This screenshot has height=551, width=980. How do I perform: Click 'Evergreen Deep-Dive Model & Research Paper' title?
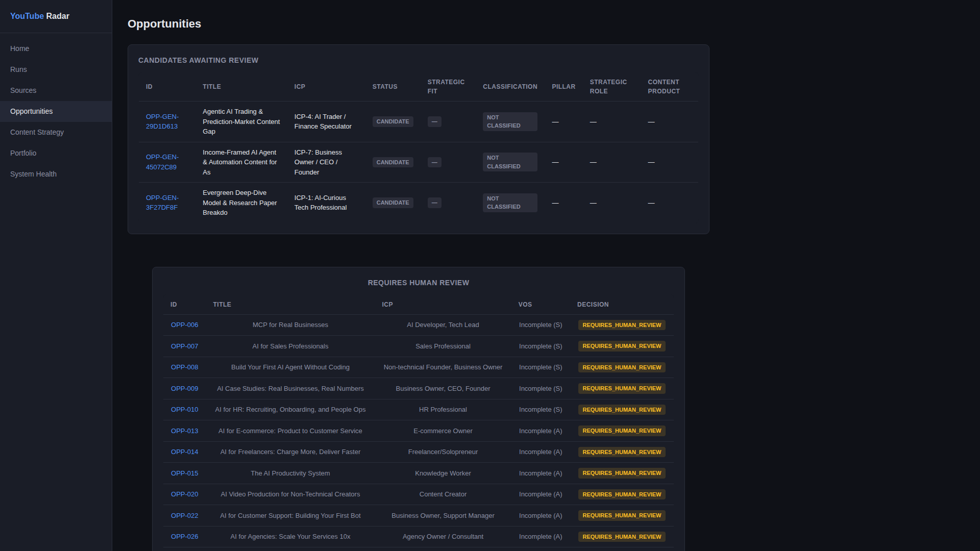coord(240,203)
